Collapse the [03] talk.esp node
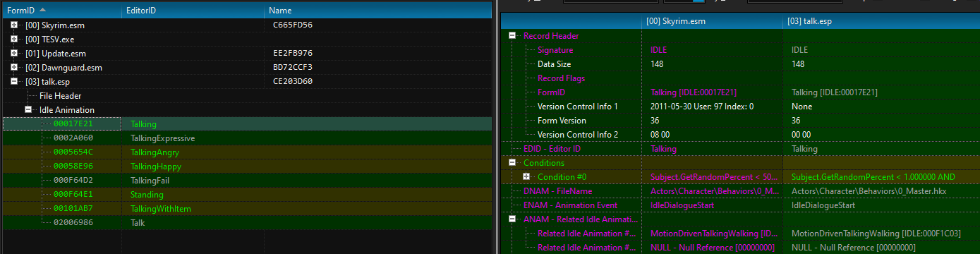This screenshot has height=254, width=980. pyautogui.click(x=14, y=81)
